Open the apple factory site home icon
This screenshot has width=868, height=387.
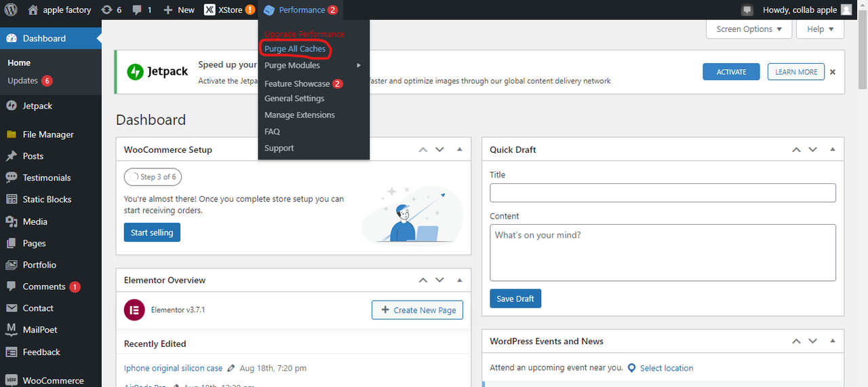point(33,10)
